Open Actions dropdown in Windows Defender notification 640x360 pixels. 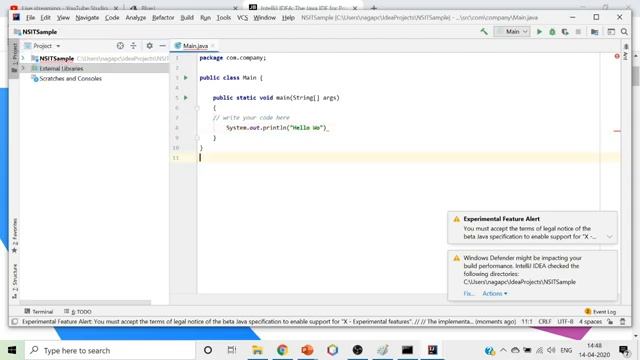click(x=495, y=293)
